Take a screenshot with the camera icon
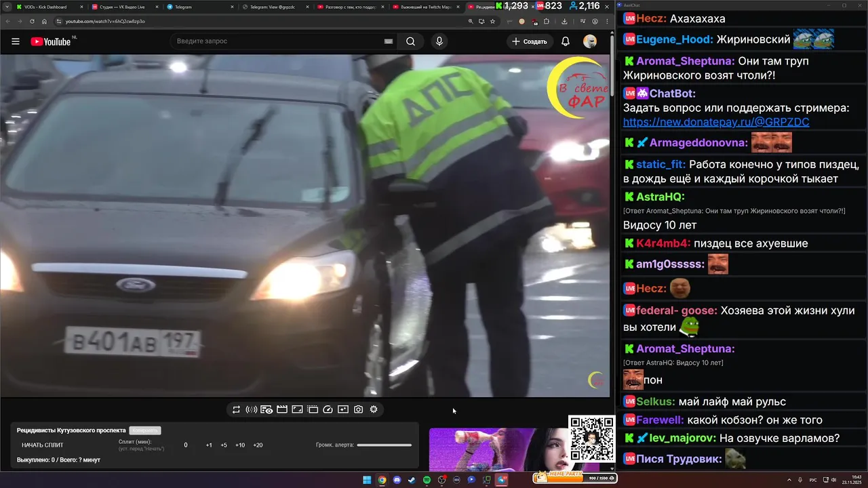Viewport: 868px width, 488px height. click(x=358, y=409)
